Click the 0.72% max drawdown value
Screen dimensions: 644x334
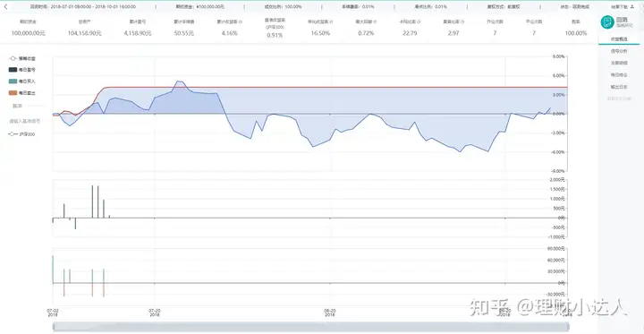tap(366, 33)
